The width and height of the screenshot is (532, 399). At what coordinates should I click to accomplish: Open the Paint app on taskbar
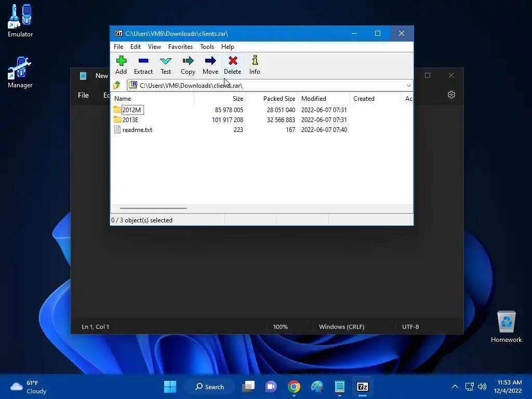coord(317,387)
